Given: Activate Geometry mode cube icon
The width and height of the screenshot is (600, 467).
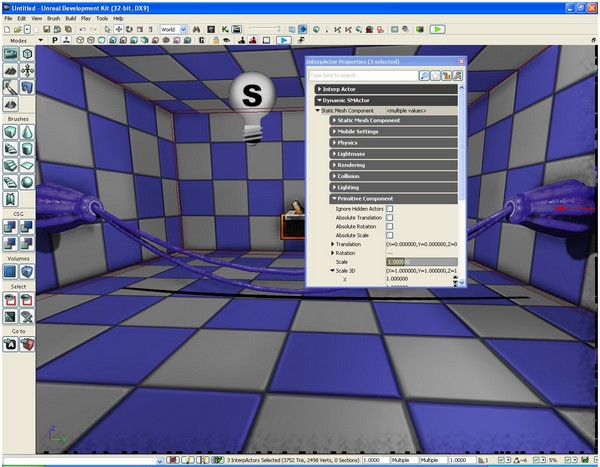Looking at the screenshot, I should point(27,54).
